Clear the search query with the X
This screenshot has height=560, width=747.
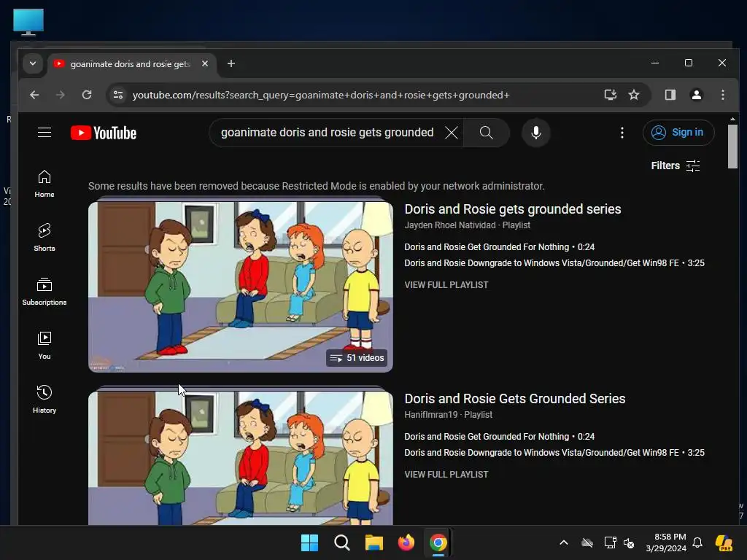451,133
